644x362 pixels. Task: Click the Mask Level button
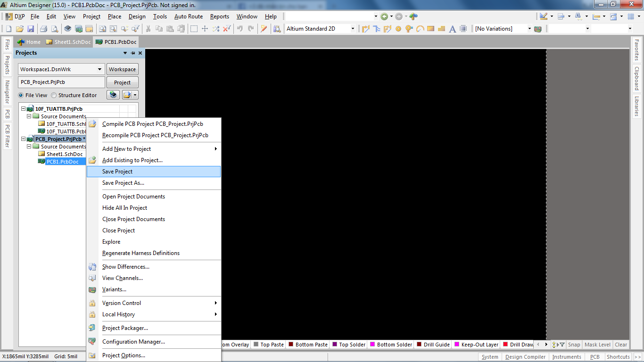(x=597, y=345)
